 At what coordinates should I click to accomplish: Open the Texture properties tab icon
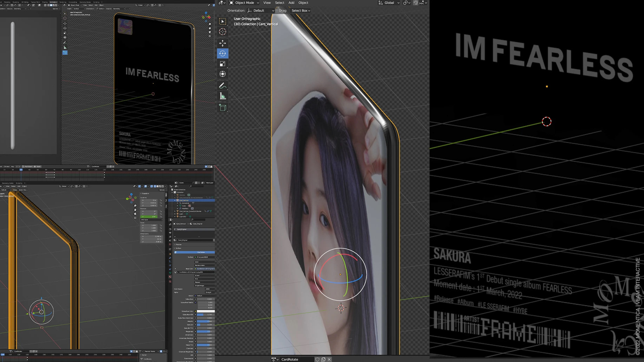coord(170,282)
